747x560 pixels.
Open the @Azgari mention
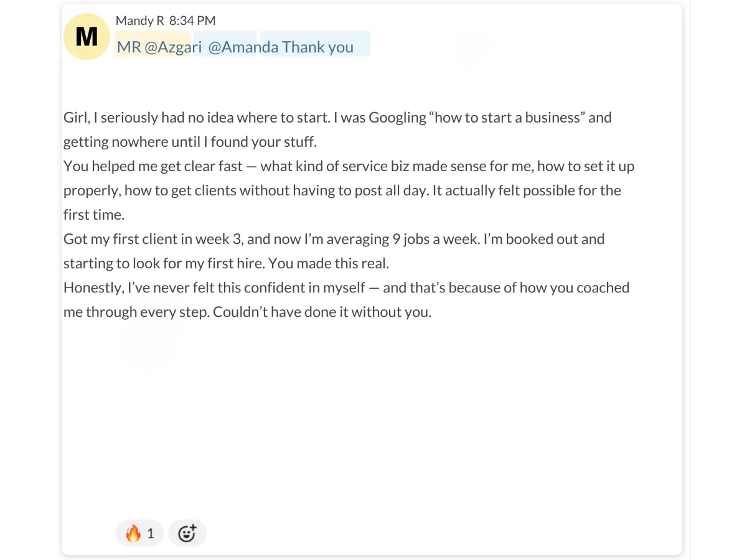167,47
